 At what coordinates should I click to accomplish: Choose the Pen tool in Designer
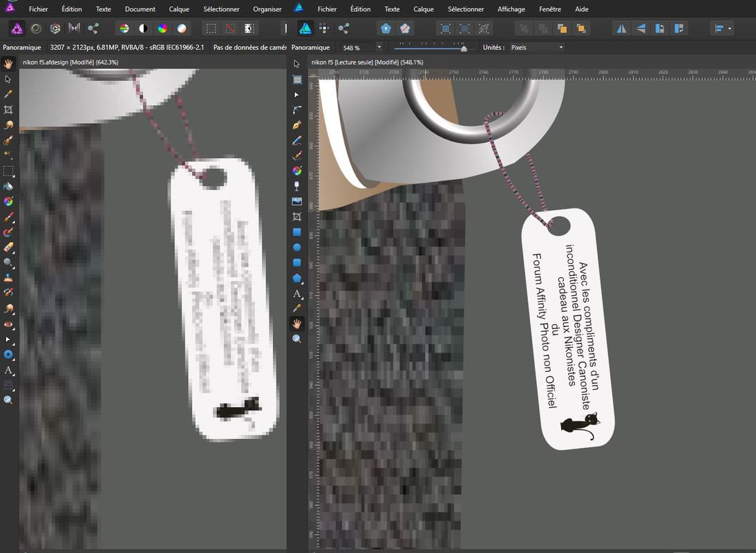pyautogui.click(x=297, y=125)
